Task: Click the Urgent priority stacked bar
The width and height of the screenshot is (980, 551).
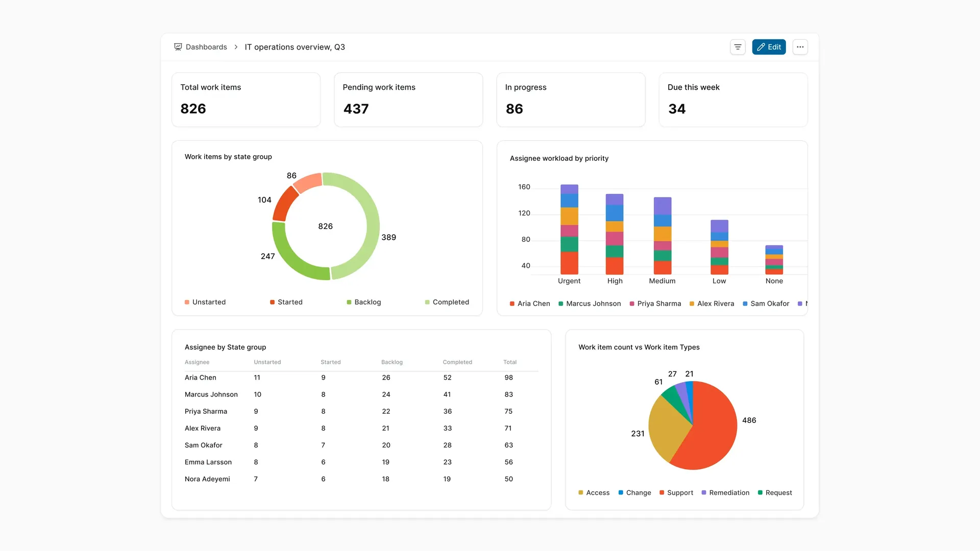Action: [x=569, y=230]
